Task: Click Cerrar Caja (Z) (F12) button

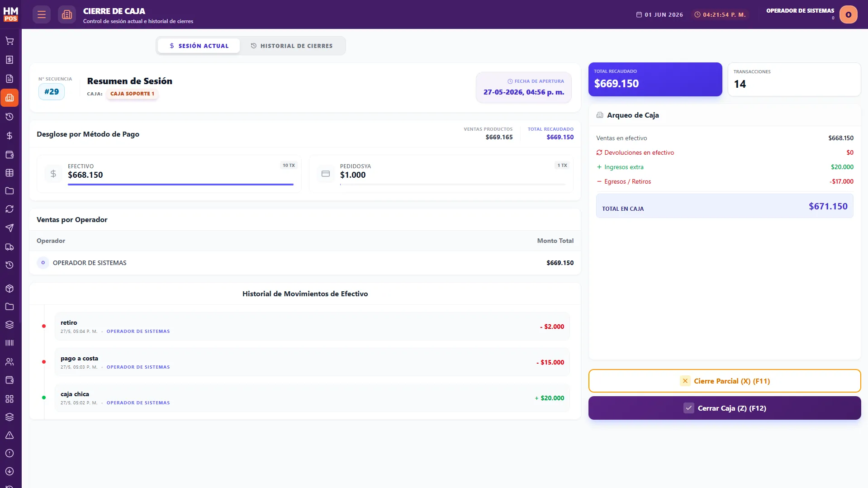Action: (x=725, y=408)
